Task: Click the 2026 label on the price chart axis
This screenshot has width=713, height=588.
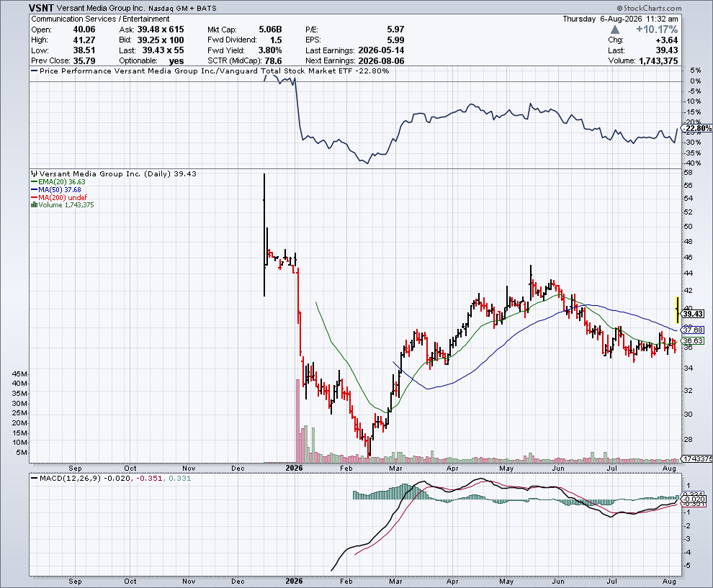Action: coord(295,468)
